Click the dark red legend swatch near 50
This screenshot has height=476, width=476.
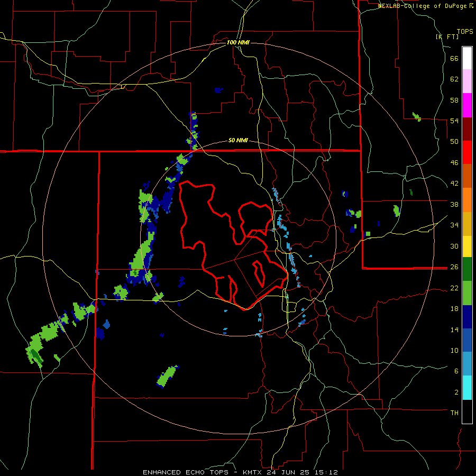(467, 129)
